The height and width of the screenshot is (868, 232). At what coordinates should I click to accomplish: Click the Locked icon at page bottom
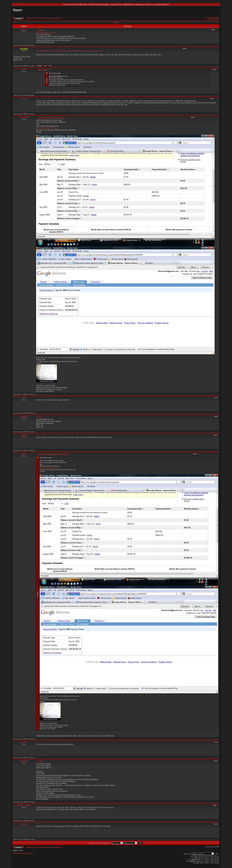click(18, 847)
